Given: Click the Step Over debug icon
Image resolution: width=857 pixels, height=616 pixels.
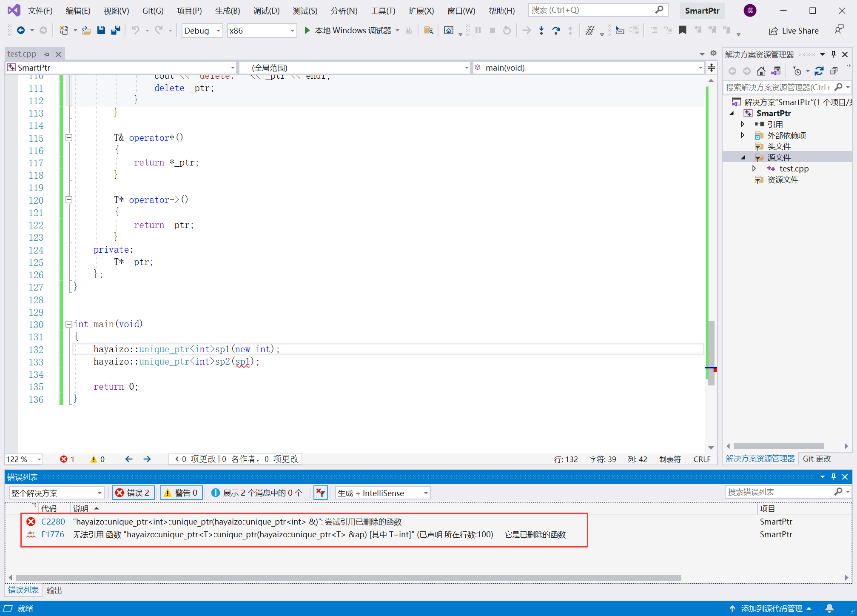Looking at the screenshot, I should [x=555, y=30].
